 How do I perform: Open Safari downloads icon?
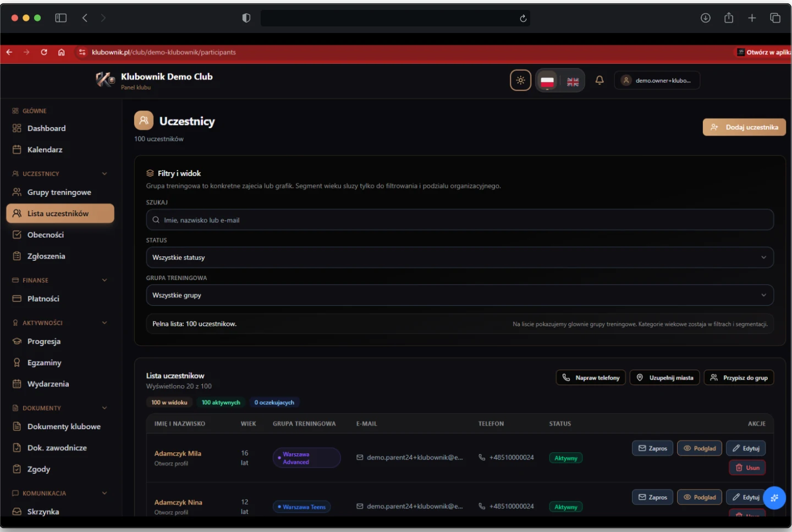(706, 18)
